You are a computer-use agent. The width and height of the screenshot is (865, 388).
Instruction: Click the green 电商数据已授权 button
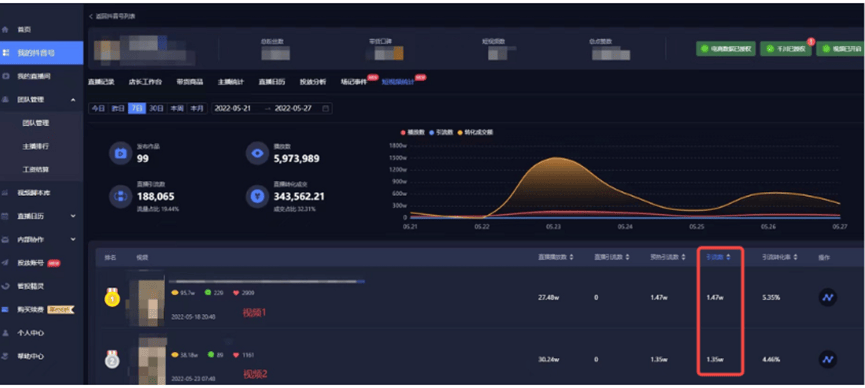point(725,49)
